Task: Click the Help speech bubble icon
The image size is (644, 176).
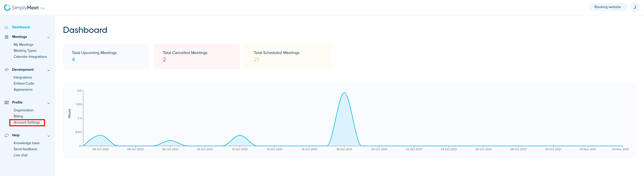Action: 7,135
